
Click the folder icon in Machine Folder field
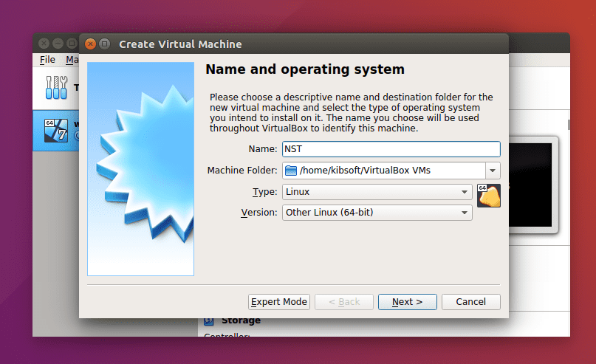(291, 171)
